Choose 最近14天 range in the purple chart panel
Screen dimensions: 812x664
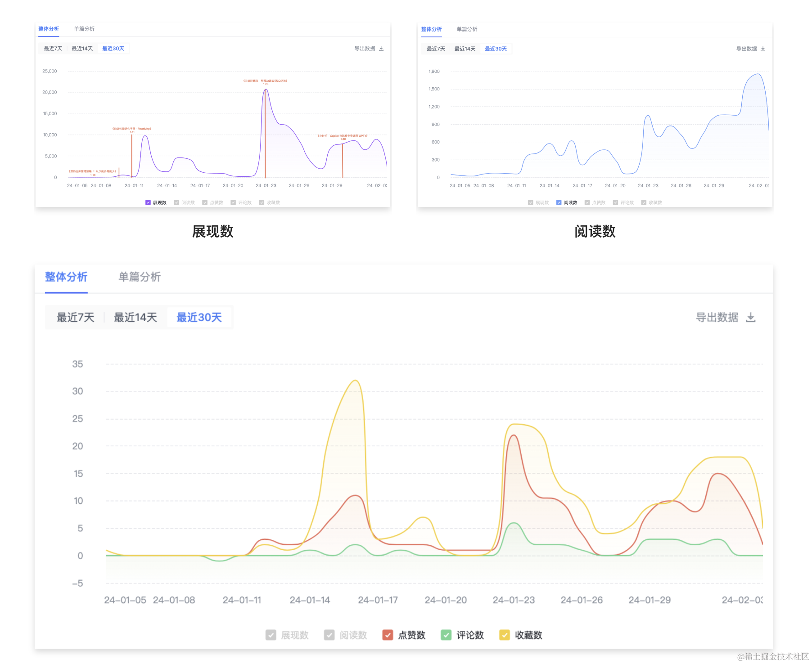click(x=82, y=49)
